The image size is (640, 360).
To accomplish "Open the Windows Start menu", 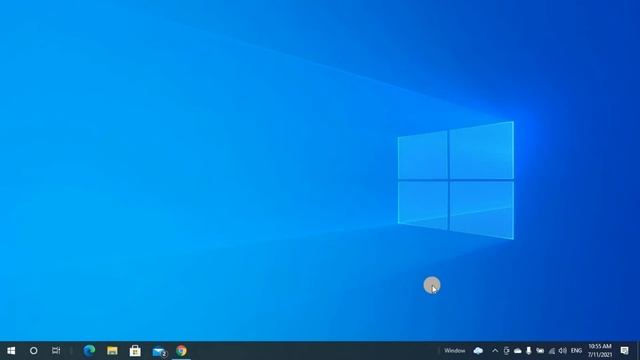I will click(x=11, y=351).
